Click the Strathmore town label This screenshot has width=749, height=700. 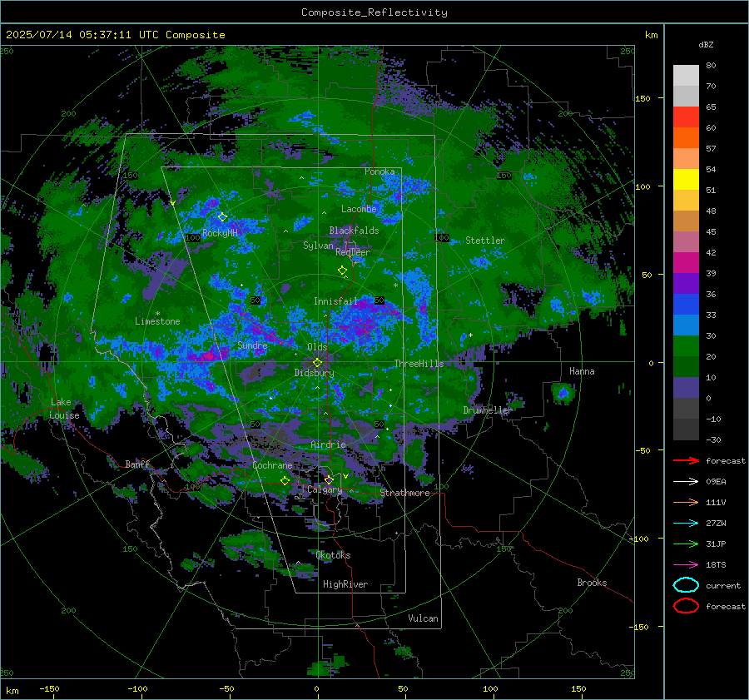[404, 493]
